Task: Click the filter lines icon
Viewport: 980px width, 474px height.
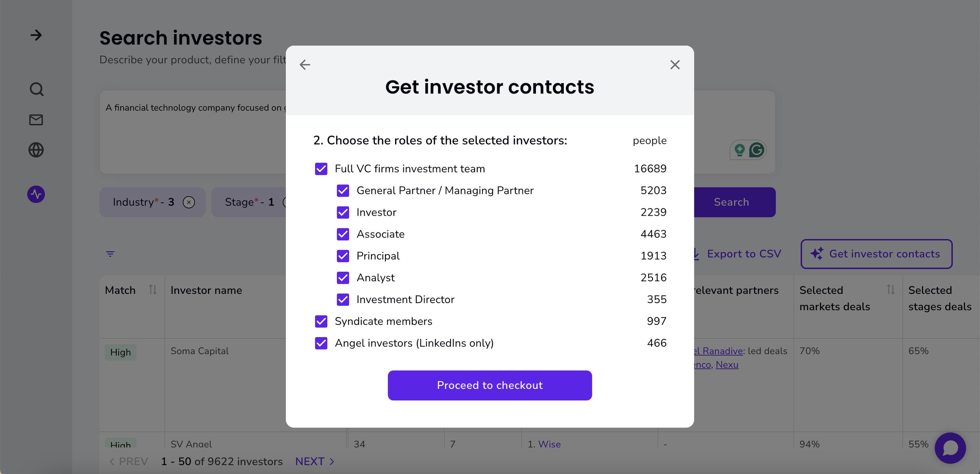Action: pos(110,254)
